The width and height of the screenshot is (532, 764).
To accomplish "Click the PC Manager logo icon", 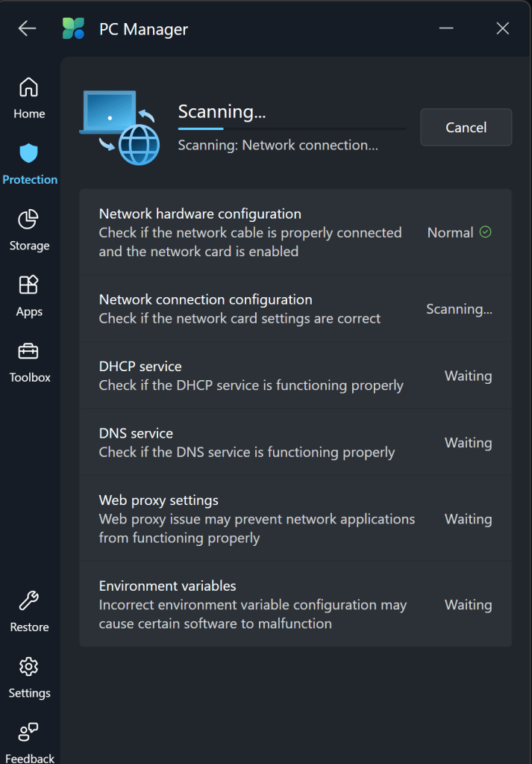I will [x=74, y=28].
